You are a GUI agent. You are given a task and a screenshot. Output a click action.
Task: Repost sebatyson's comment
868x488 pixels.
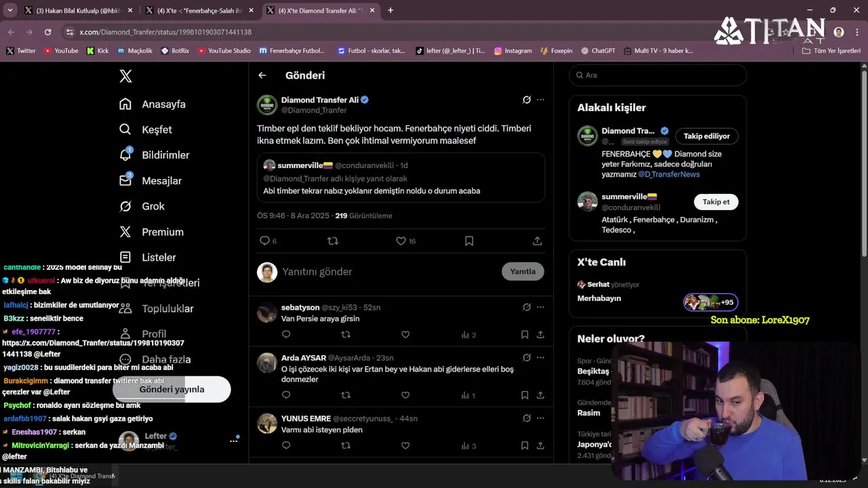(346, 334)
